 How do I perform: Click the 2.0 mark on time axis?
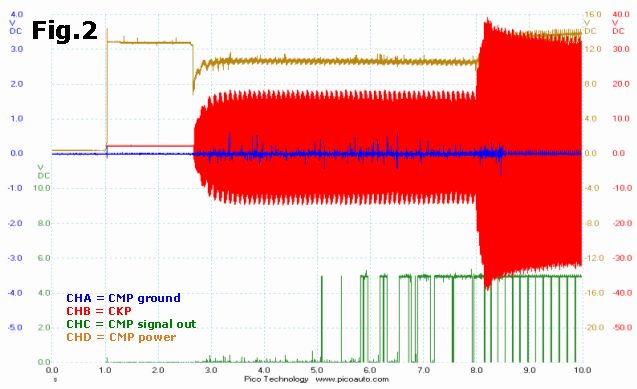click(x=158, y=370)
